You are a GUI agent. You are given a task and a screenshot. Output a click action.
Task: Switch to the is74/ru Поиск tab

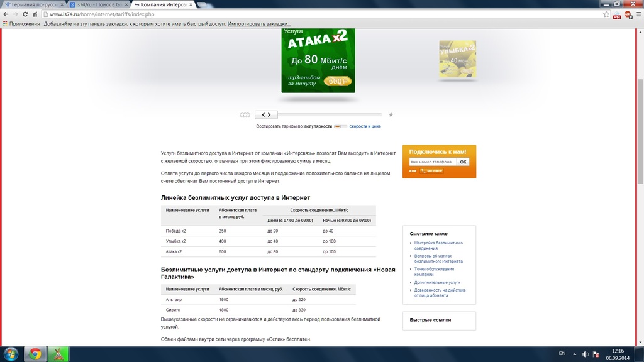(x=97, y=4)
